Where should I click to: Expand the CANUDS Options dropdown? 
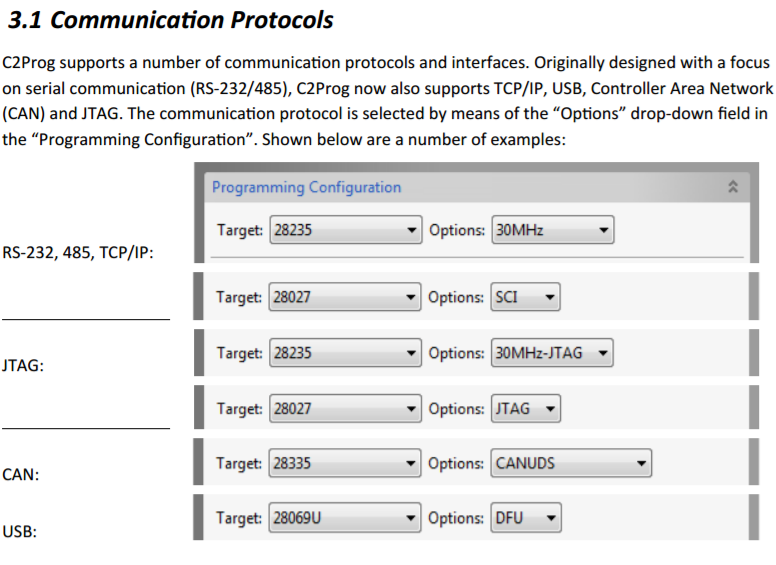coord(570,463)
